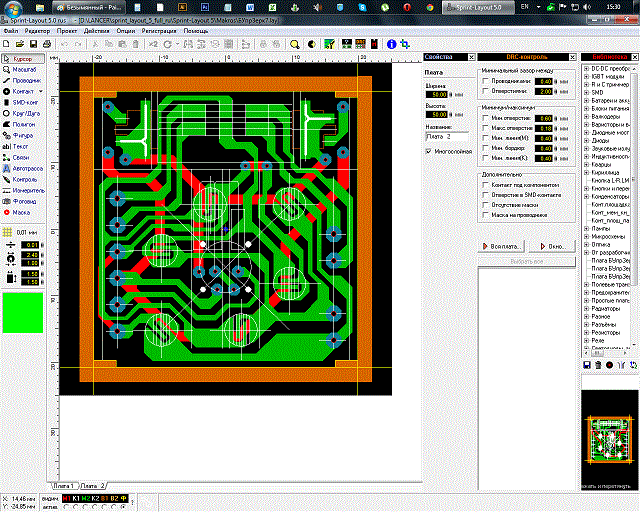This screenshot has height=512, width=640.
Task: Click the Маска solder mask tool
Action: click(21, 212)
